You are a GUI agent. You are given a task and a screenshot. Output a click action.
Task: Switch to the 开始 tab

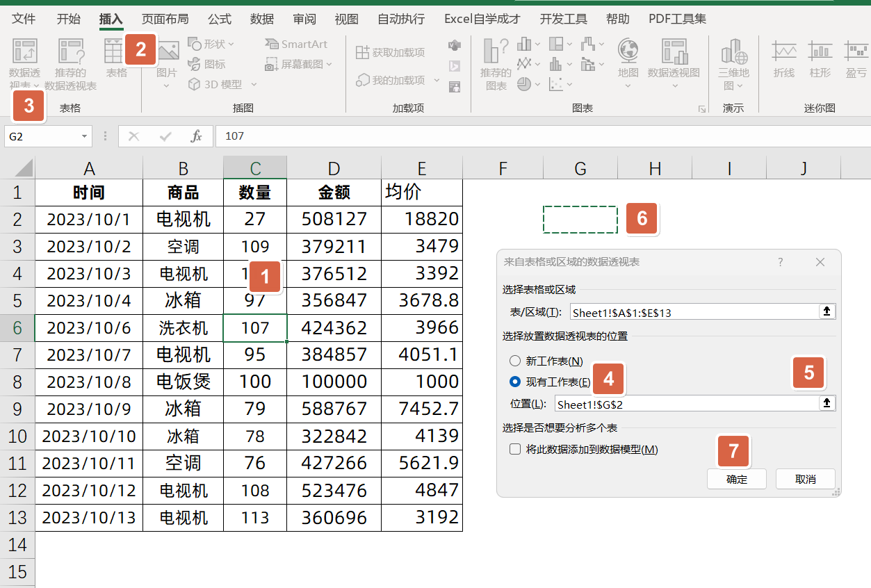tap(68, 19)
